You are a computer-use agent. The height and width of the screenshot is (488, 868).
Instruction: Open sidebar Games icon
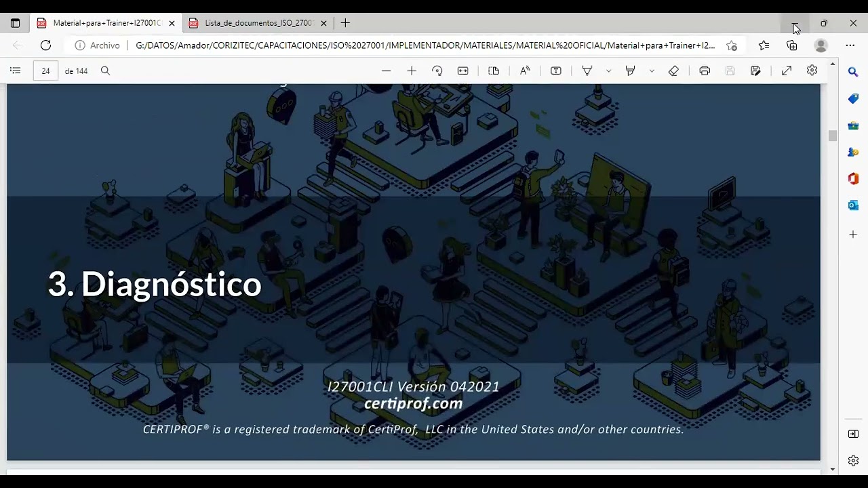(x=853, y=152)
